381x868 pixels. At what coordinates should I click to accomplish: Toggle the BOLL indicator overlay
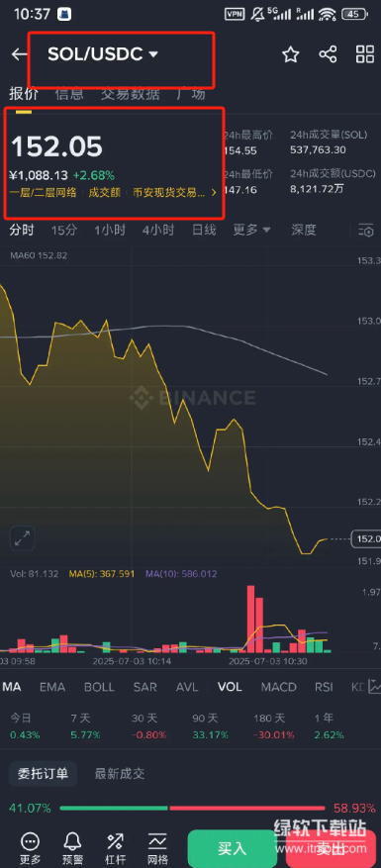99,687
